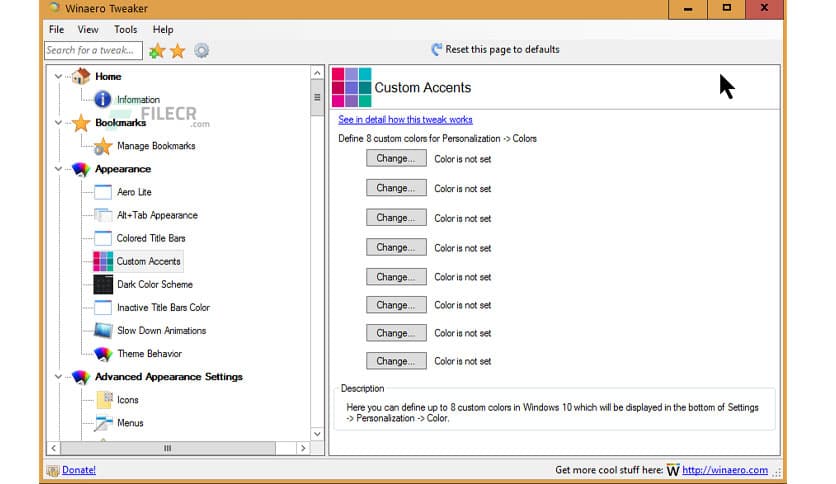
Task: Collapse the Home tree node
Action: 58,77
